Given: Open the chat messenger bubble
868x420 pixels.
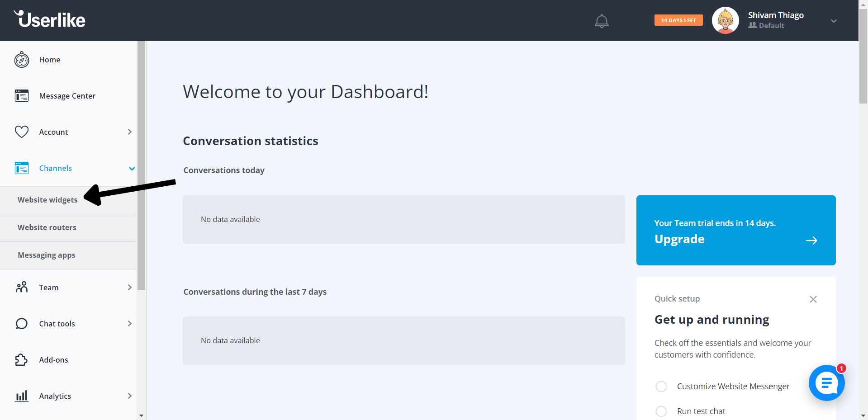Looking at the screenshot, I should (x=827, y=383).
